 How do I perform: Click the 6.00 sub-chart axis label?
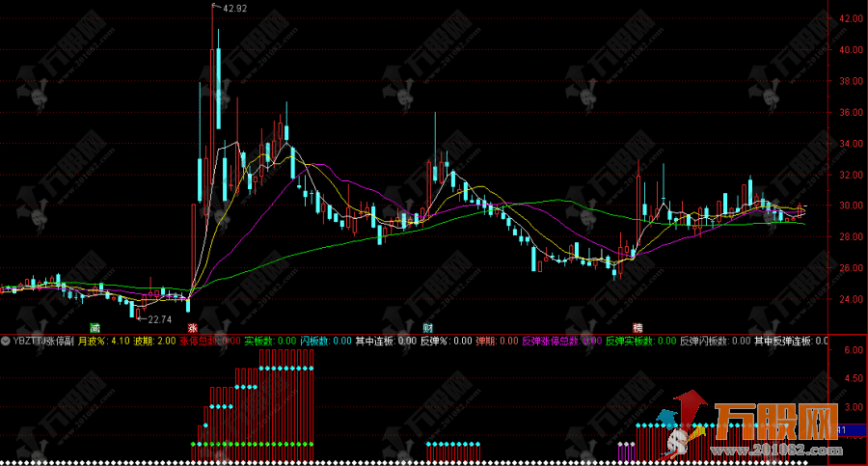[x=853, y=351]
